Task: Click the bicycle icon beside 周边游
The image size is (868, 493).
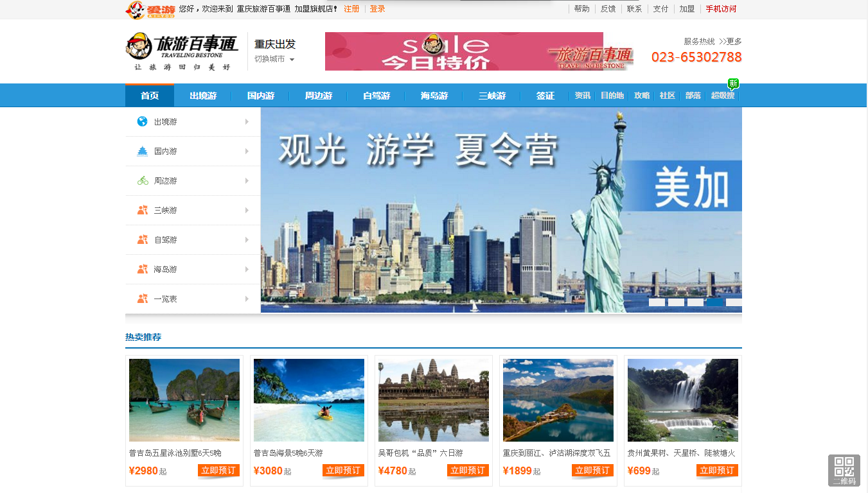Action: coord(143,180)
